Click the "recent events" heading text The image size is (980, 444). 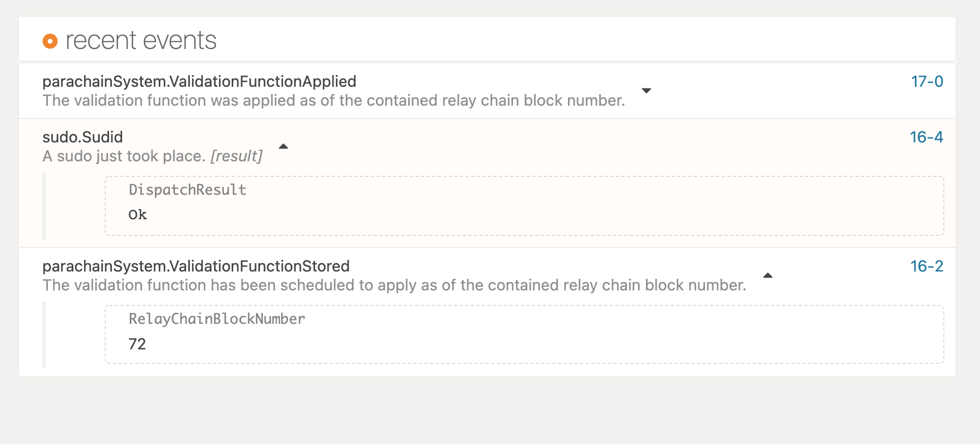click(x=141, y=41)
